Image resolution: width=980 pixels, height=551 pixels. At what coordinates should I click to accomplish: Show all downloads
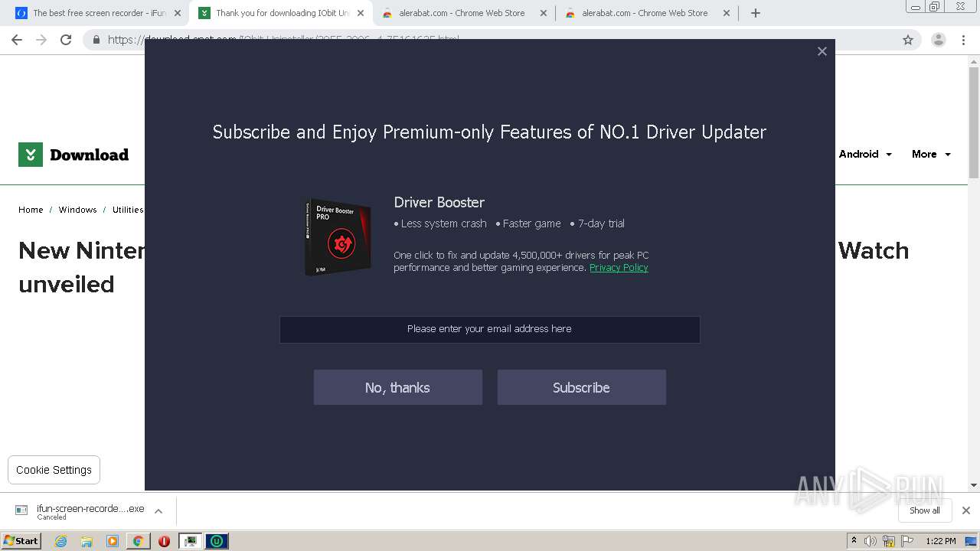[x=924, y=510]
